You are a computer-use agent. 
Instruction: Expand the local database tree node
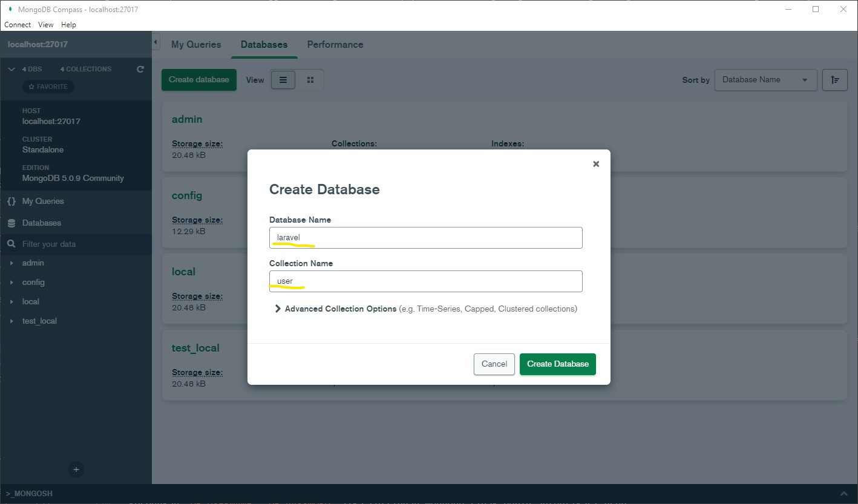[11, 302]
